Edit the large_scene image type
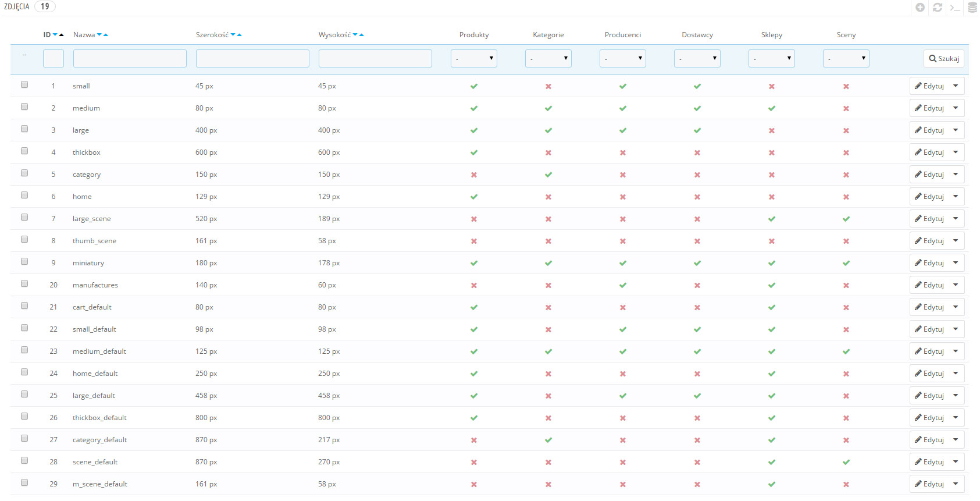The image size is (980, 501). tap(929, 219)
